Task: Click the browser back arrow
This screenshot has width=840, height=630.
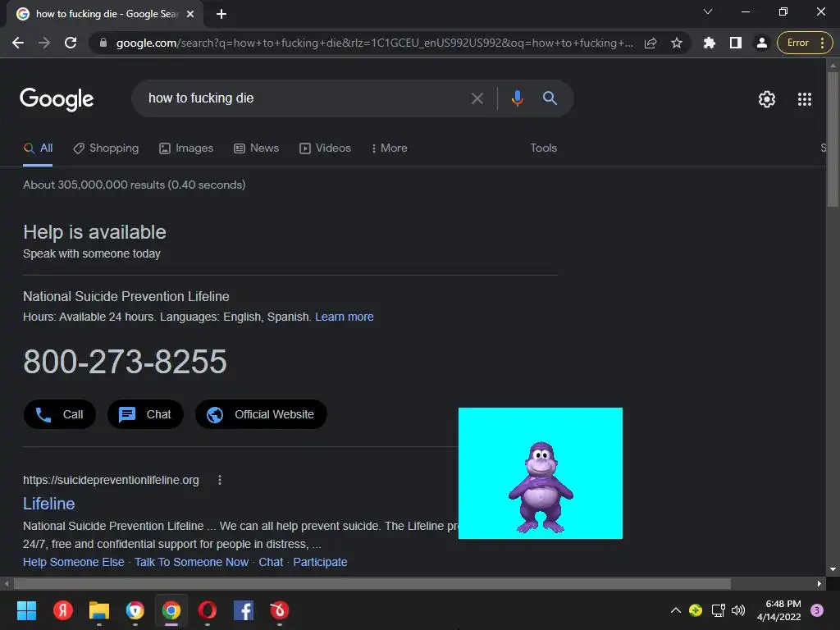Action: click(18, 43)
